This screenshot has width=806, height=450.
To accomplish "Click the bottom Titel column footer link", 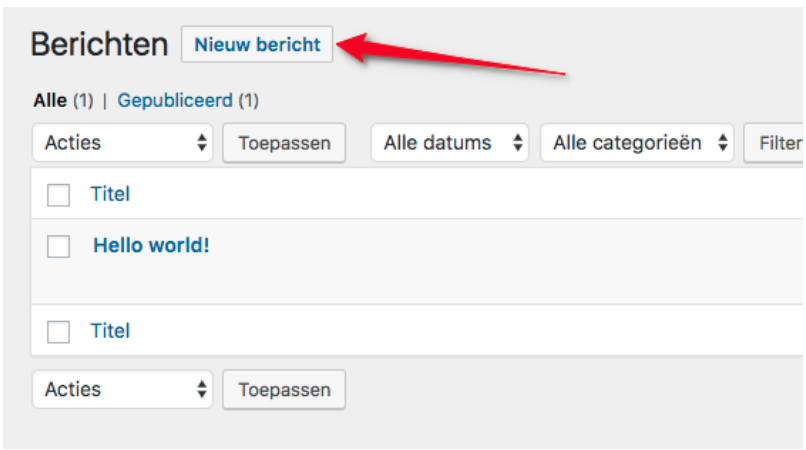I will 110,331.
